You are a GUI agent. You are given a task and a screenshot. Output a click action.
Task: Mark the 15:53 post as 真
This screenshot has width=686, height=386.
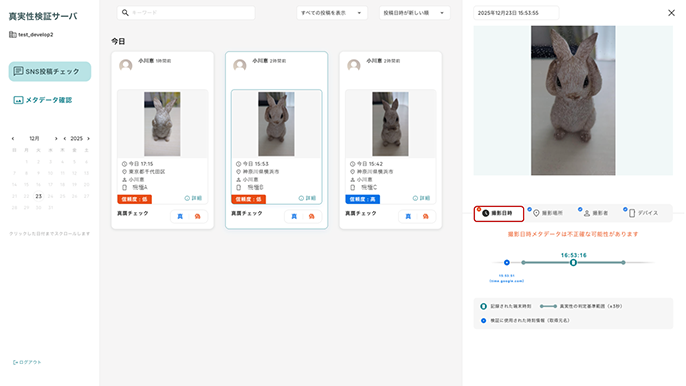tap(294, 216)
